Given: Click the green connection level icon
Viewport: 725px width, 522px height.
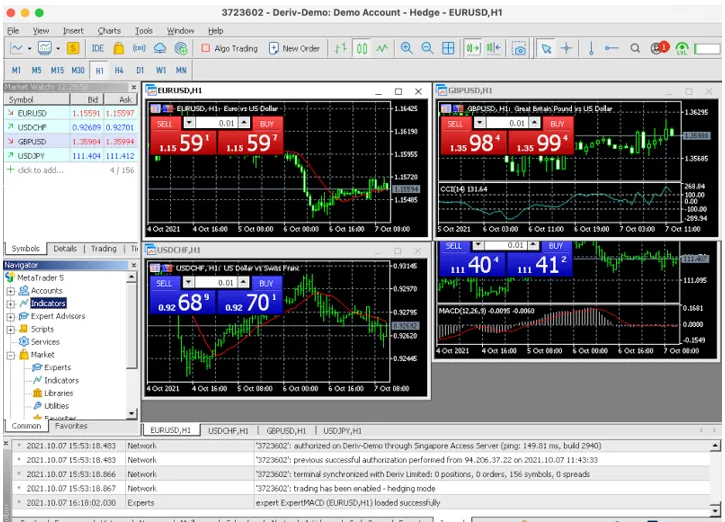Looking at the screenshot, I should 682,48.
